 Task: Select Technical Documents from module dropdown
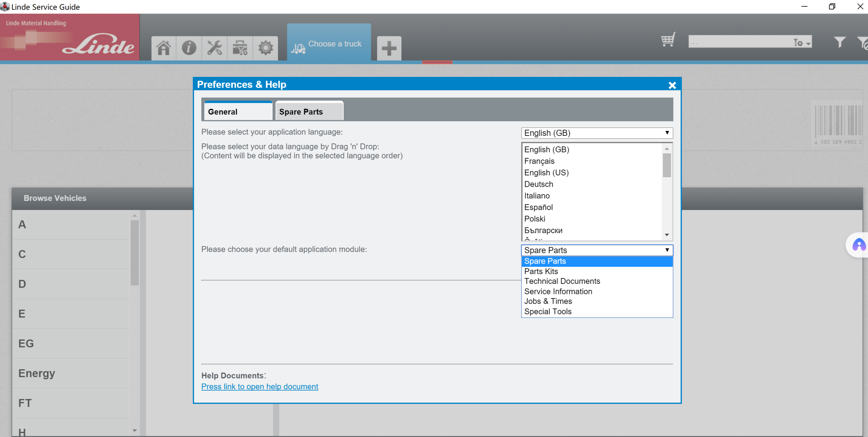(561, 281)
